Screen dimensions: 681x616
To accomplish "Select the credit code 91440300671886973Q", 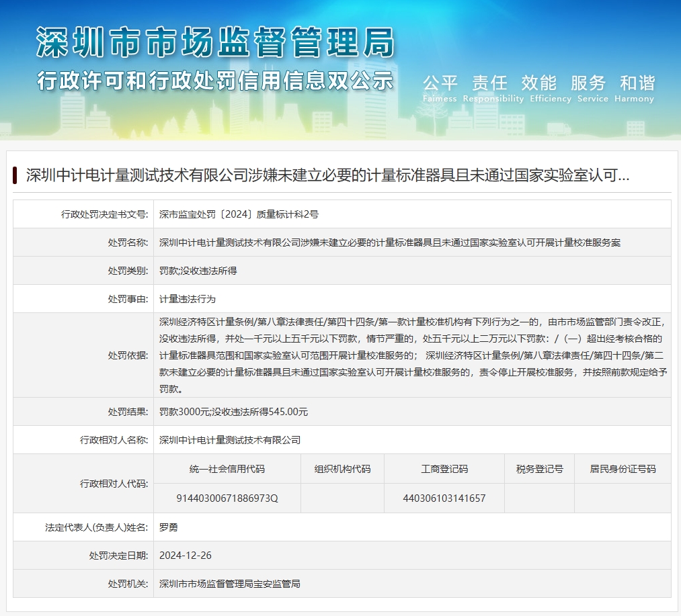I will pyautogui.click(x=227, y=498).
